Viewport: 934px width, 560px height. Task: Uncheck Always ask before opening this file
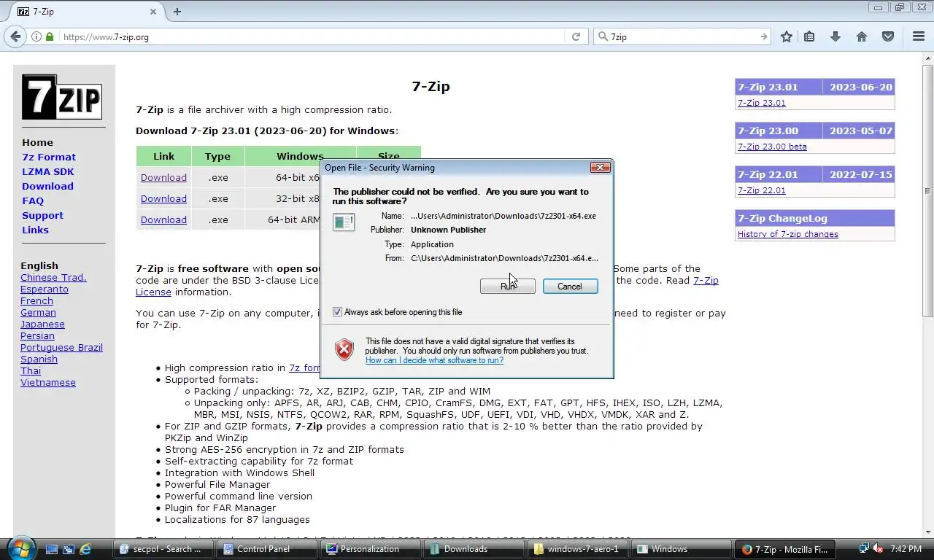(x=337, y=312)
